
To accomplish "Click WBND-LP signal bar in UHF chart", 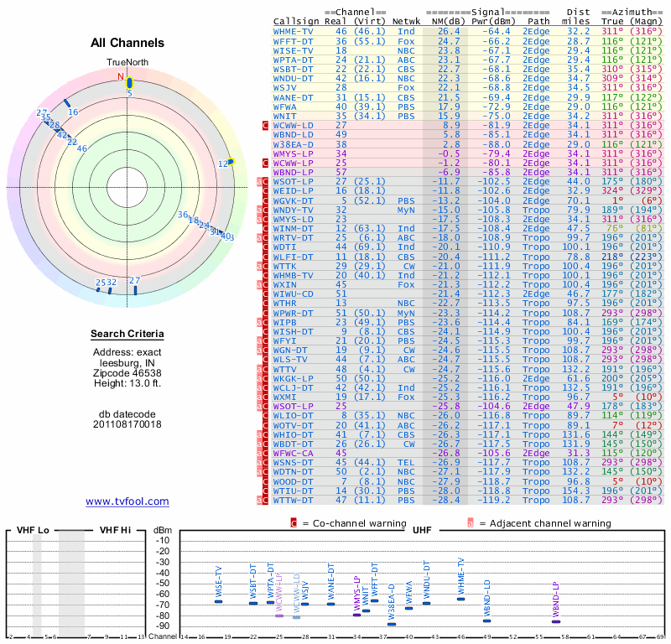I will pos(556,621).
